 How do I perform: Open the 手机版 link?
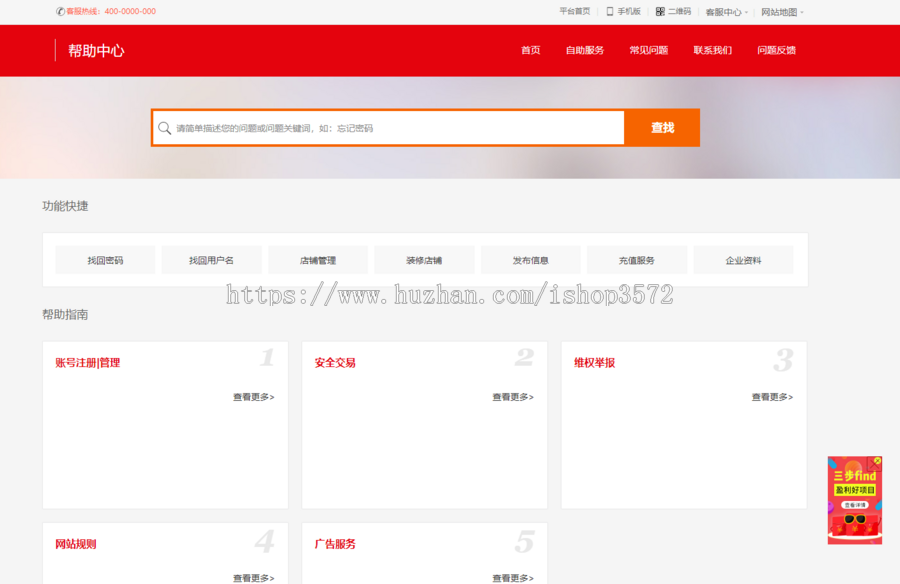coord(629,11)
